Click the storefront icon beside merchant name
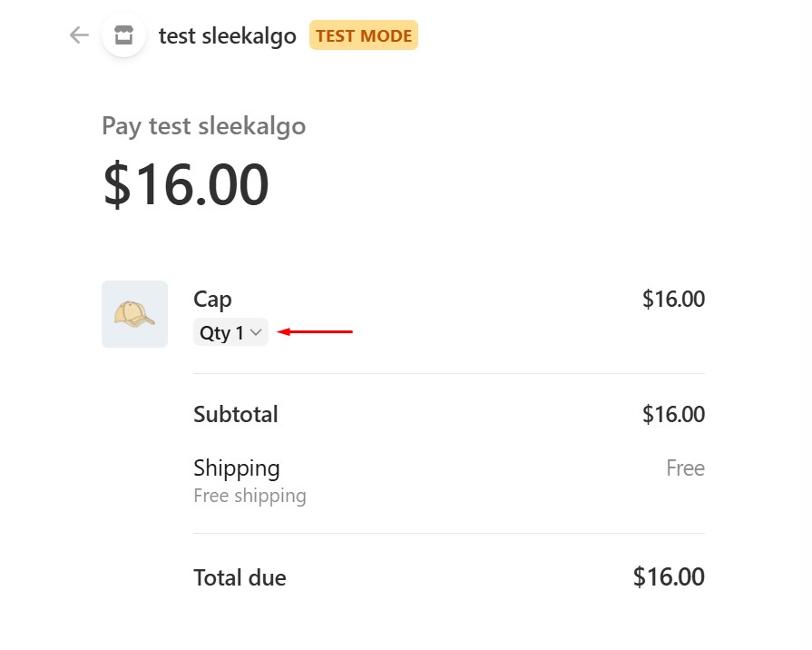Image resolution: width=812 pixels, height=650 pixels. tap(124, 35)
